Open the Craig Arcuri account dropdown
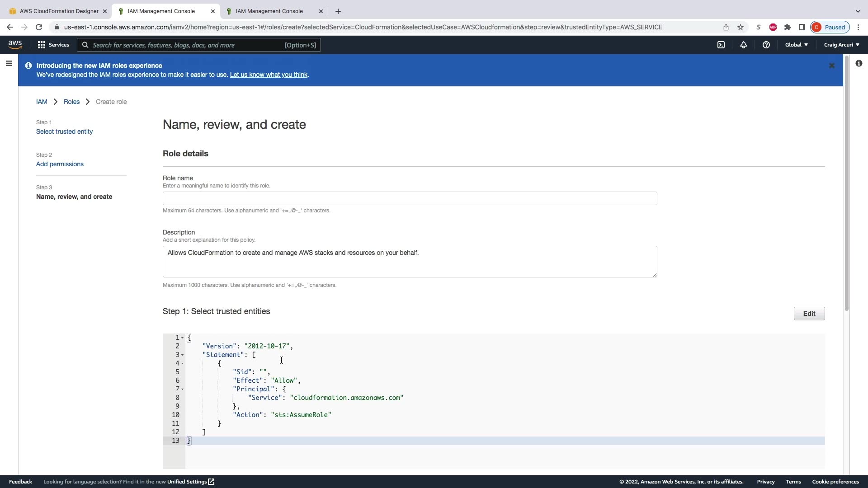 tap(841, 45)
